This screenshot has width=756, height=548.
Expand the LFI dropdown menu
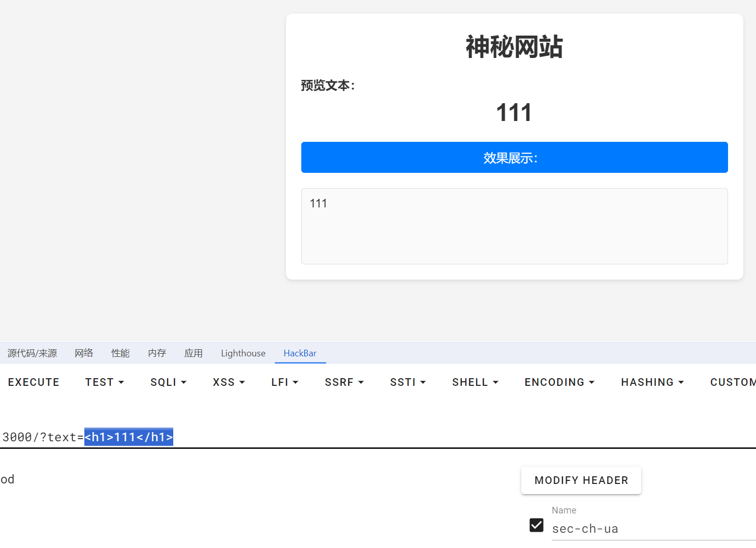pos(285,382)
